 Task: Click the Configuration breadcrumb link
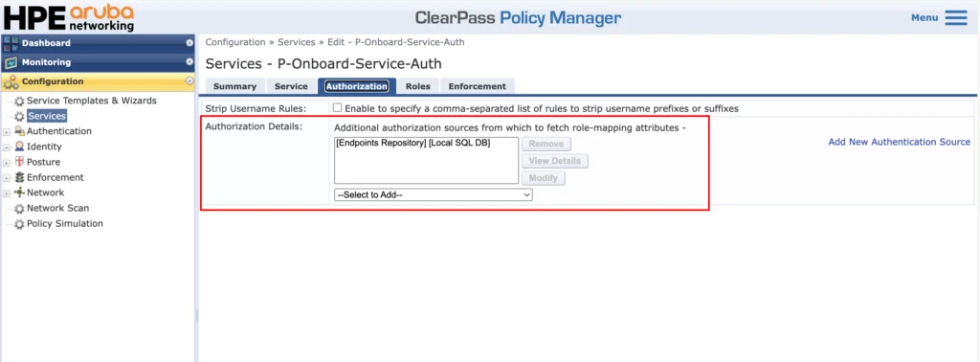235,42
